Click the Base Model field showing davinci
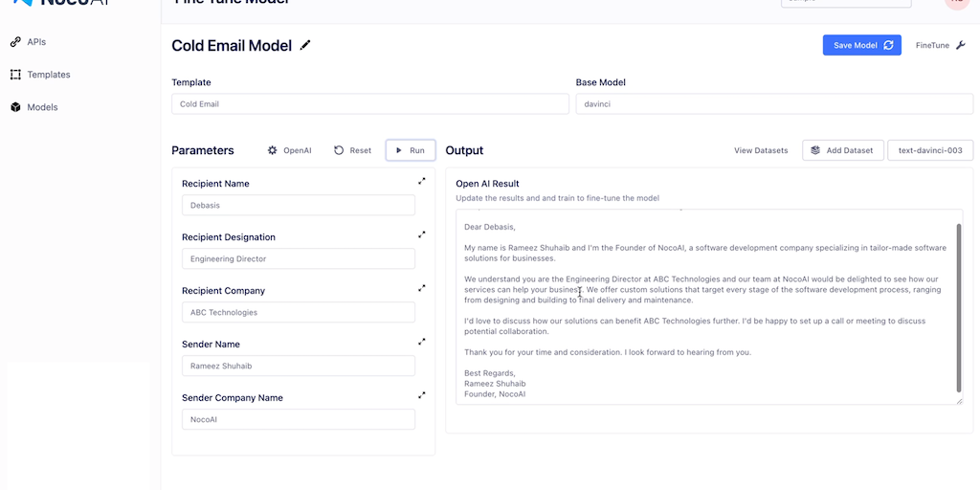Screen dimensions: 980x490 [773, 103]
